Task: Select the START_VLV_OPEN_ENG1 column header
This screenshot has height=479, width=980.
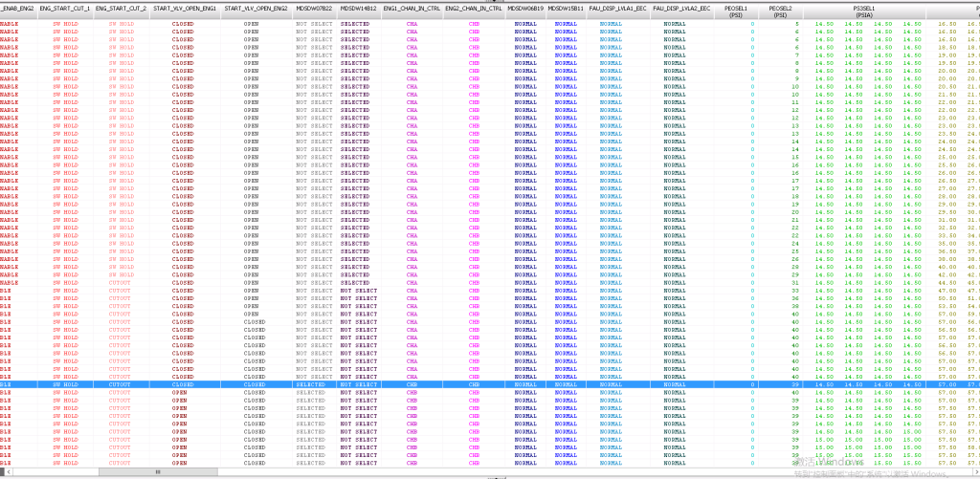Action: 184,8
